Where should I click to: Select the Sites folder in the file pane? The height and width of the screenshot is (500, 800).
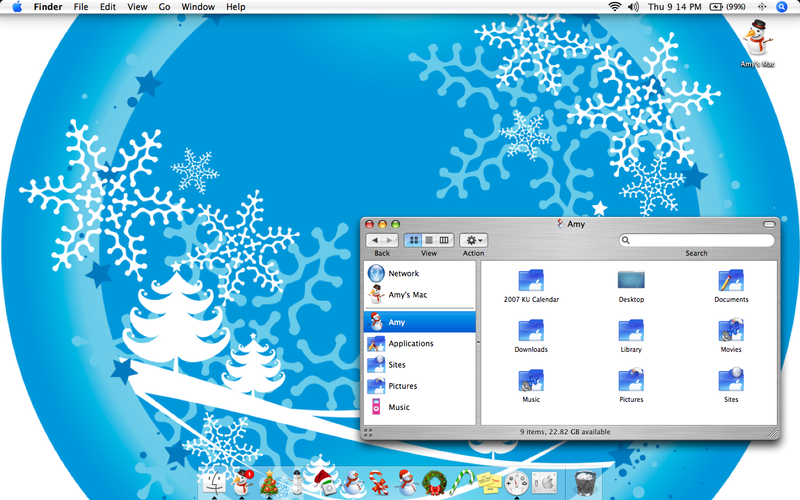[731, 380]
